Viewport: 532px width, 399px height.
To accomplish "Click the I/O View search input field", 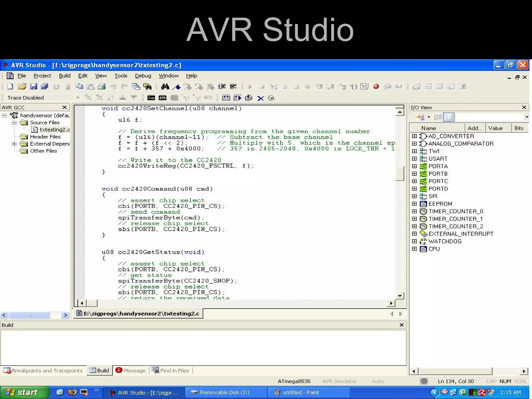I will 489,117.
